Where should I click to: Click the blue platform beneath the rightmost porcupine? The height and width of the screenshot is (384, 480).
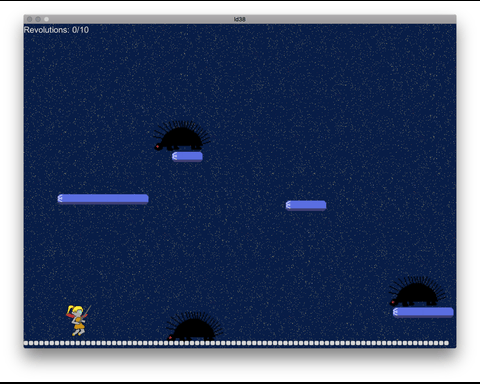tap(423, 312)
